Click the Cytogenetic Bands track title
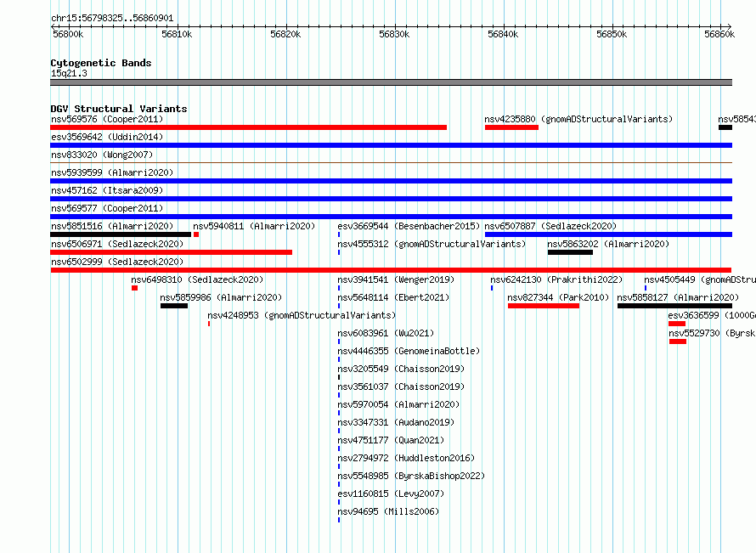Screen dimensions: 756x553 tap(101, 63)
